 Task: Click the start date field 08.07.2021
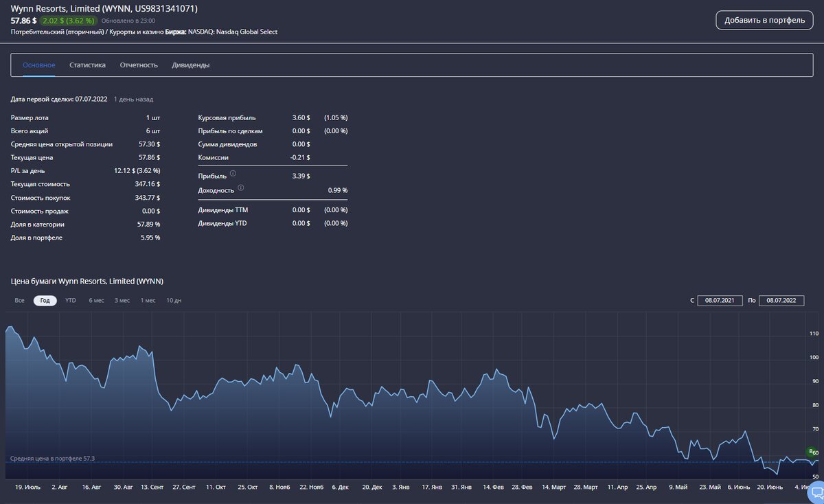pyautogui.click(x=720, y=301)
